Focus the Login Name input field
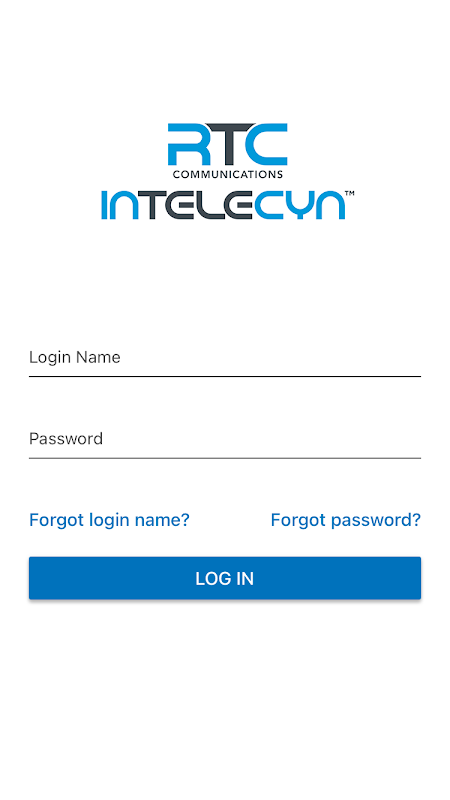Viewport: 450px width, 800px height. click(225, 358)
